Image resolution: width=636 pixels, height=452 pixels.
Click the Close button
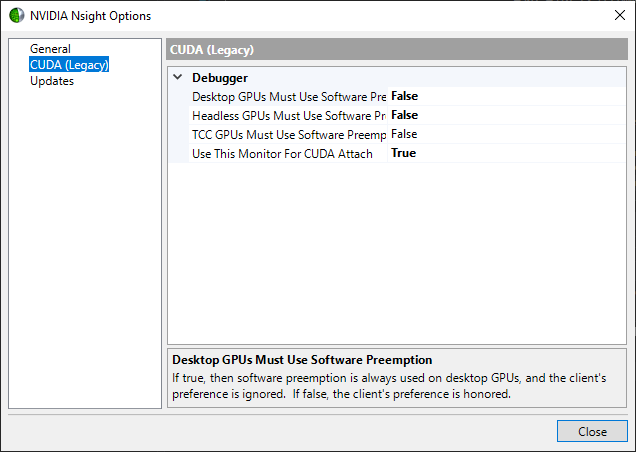(x=592, y=431)
